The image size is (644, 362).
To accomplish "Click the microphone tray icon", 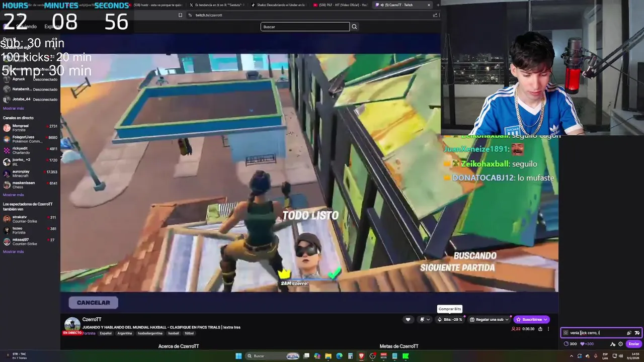I will coord(595,356).
